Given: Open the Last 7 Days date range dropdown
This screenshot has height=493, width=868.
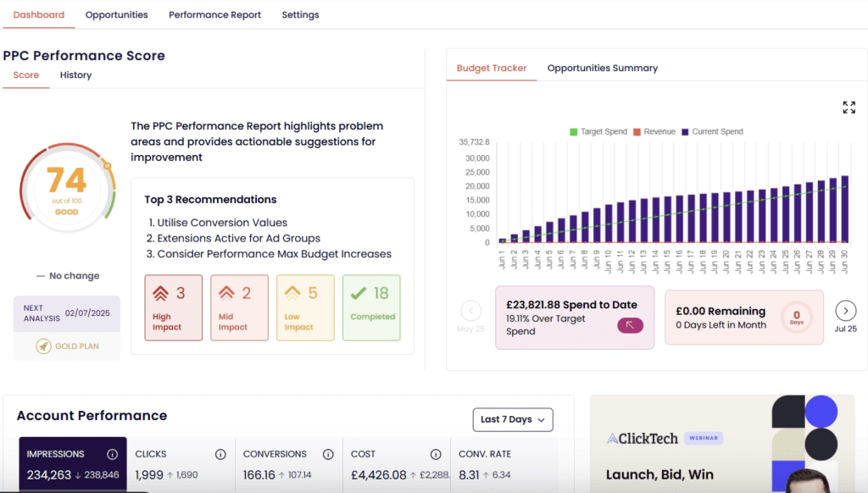Looking at the screenshot, I should (x=513, y=419).
